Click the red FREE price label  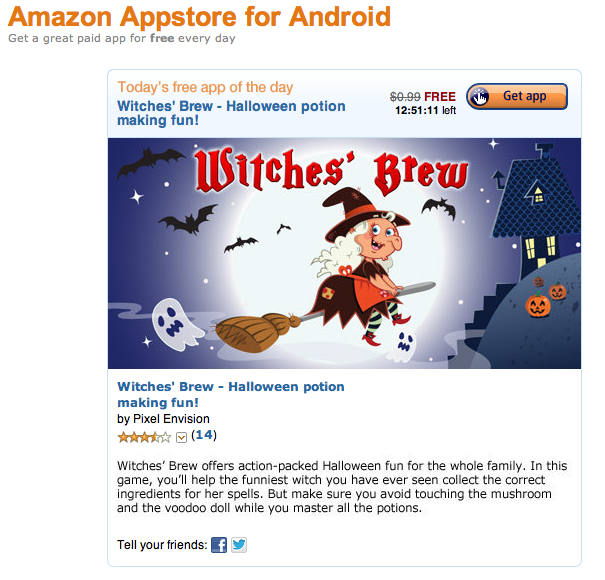pyautogui.click(x=440, y=96)
